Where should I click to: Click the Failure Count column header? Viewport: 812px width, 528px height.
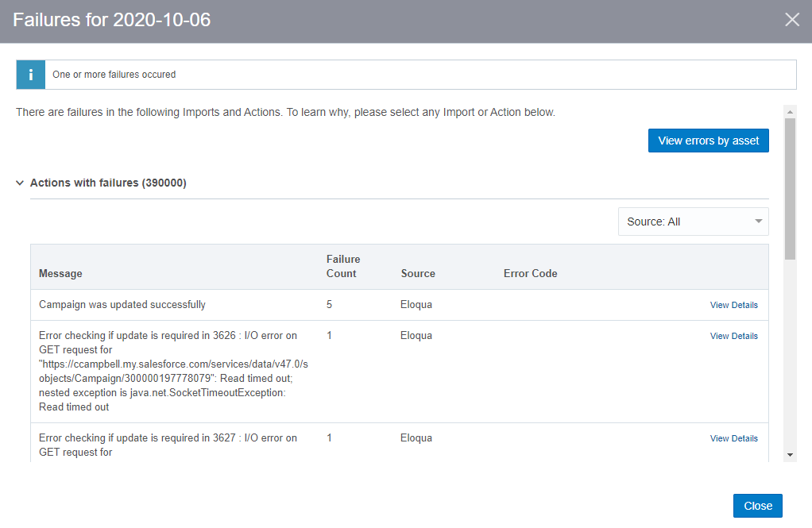[342, 266]
